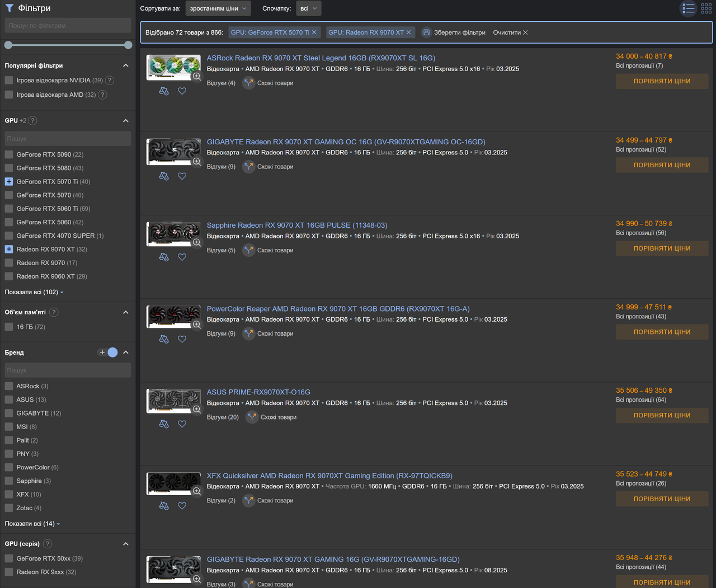
Task: Expand Показати всі (14) brand list
Action: pyautogui.click(x=32, y=524)
